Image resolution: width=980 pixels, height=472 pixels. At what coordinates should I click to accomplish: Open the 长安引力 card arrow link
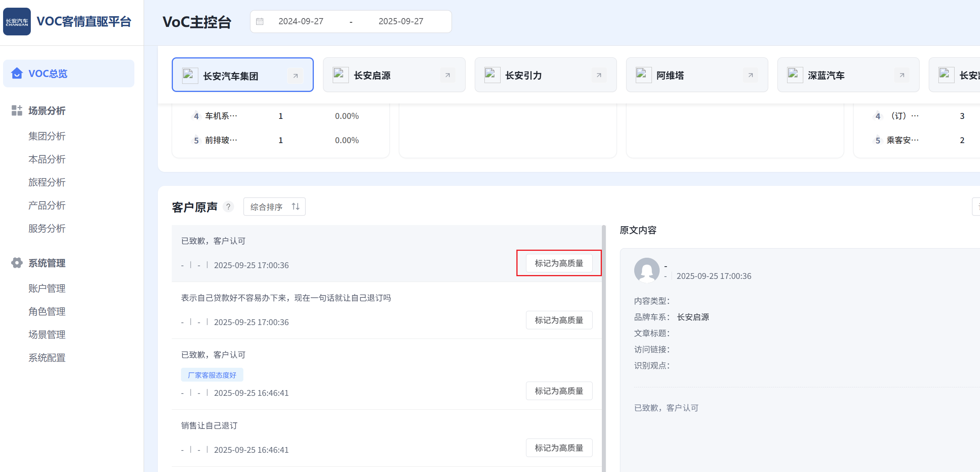pos(599,75)
